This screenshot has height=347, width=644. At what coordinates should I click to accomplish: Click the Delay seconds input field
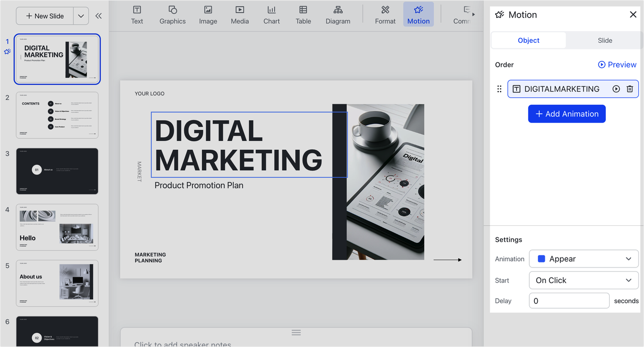coord(569,301)
